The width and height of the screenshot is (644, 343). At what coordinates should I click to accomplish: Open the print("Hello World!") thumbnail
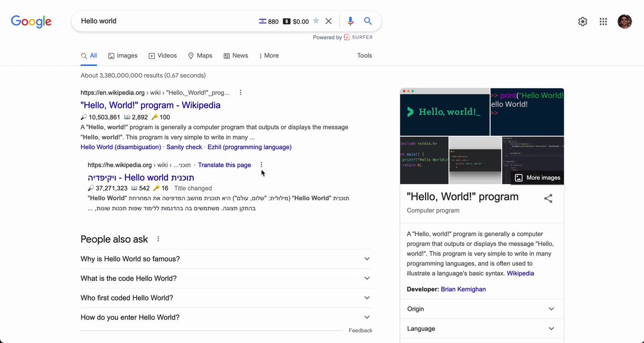[x=527, y=112]
